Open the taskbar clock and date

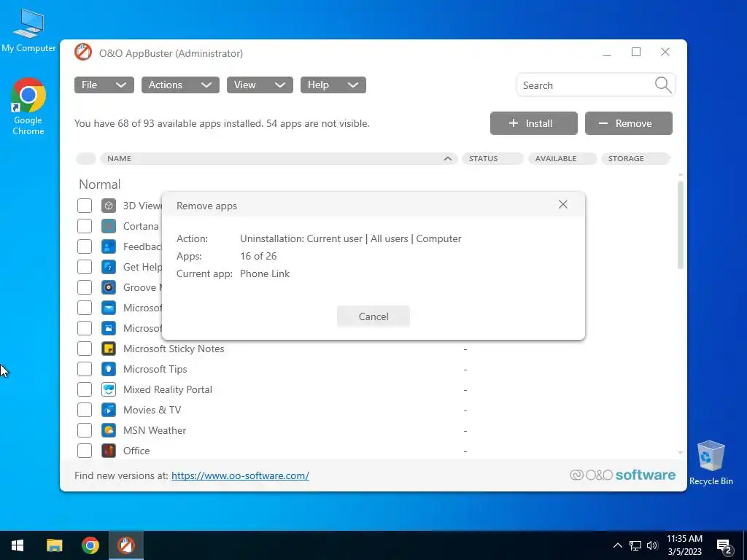(x=684, y=545)
